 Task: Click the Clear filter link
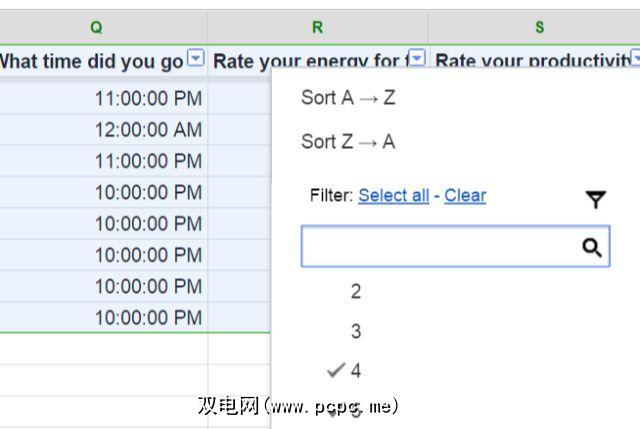pyautogui.click(x=465, y=195)
